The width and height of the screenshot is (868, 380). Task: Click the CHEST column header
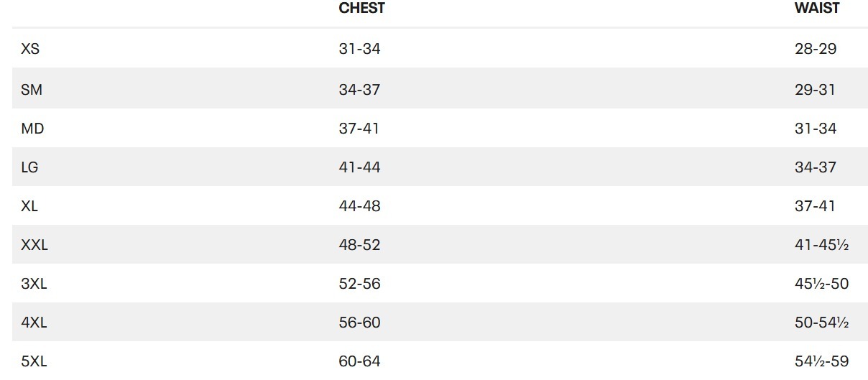click(361, 9)
